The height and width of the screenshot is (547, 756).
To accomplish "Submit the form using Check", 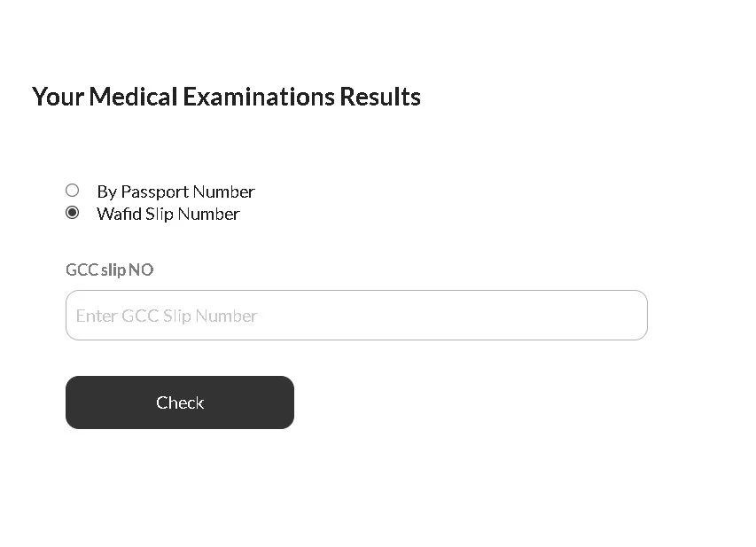I will [180, 402].
